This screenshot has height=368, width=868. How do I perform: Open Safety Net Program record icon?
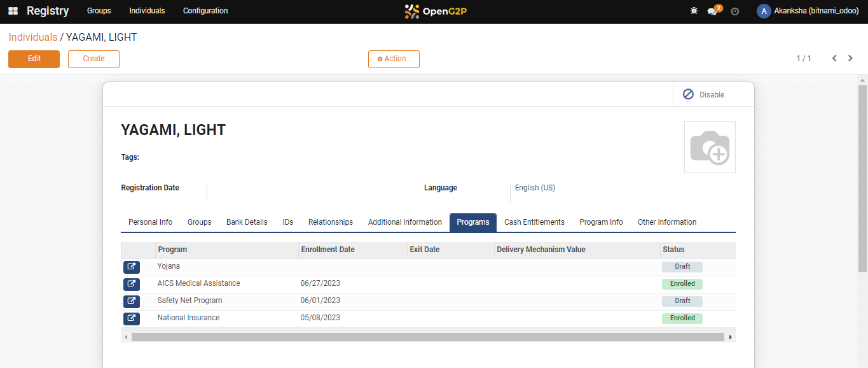click(x=131, y=301)
